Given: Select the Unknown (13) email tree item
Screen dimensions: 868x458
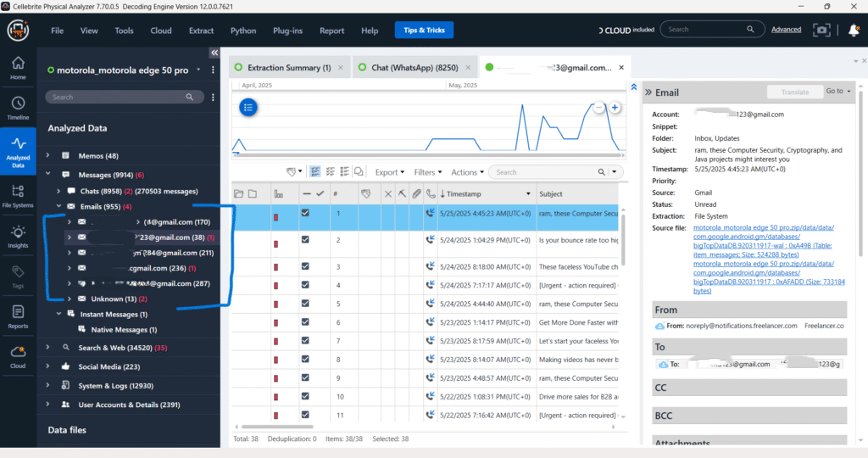Looking at the screenshot, I should tap(114, 299).
